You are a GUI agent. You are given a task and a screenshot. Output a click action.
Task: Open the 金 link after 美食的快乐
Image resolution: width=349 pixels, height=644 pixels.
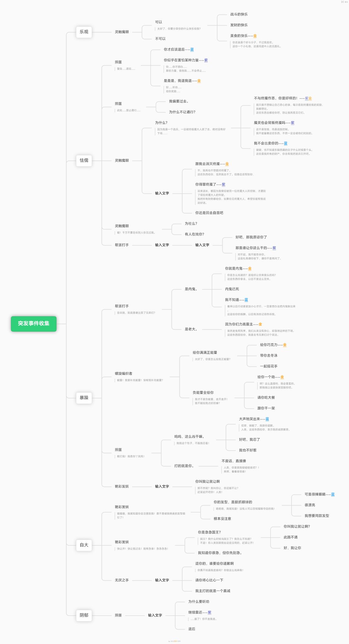click(x=255, y=36)
